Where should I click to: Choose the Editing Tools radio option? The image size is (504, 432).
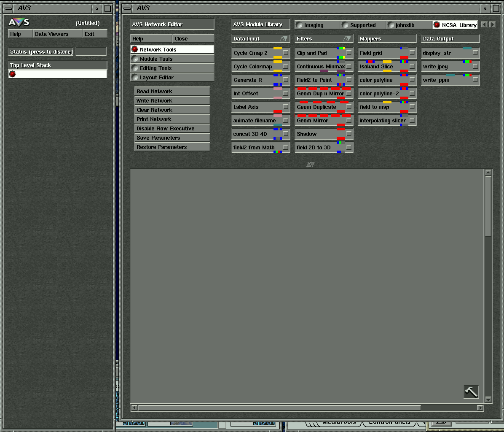coord(172,68)
